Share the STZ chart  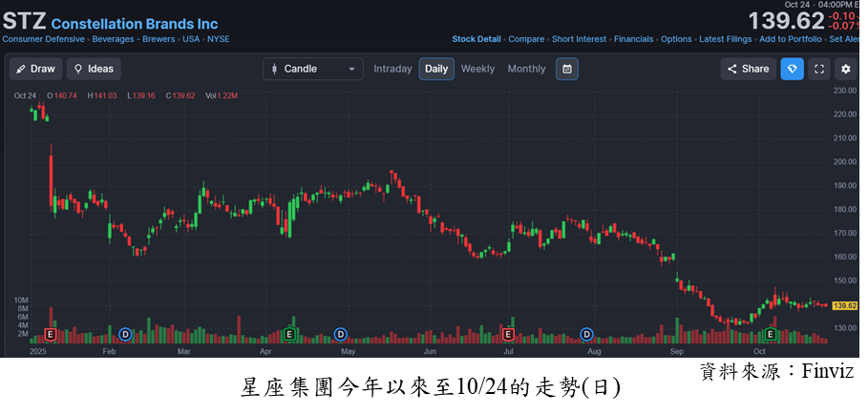point(748,69)
